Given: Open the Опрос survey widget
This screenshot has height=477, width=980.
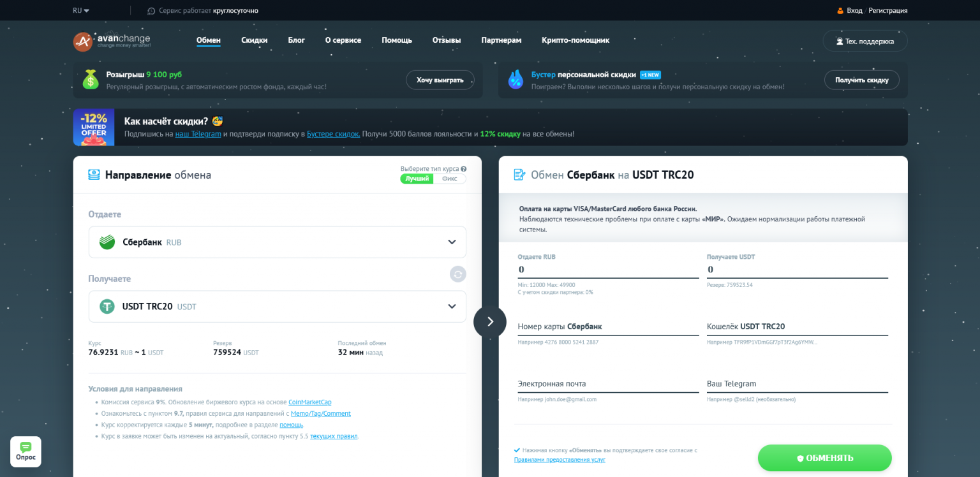Looking at the screenshot, I should (x=26, y=451).
